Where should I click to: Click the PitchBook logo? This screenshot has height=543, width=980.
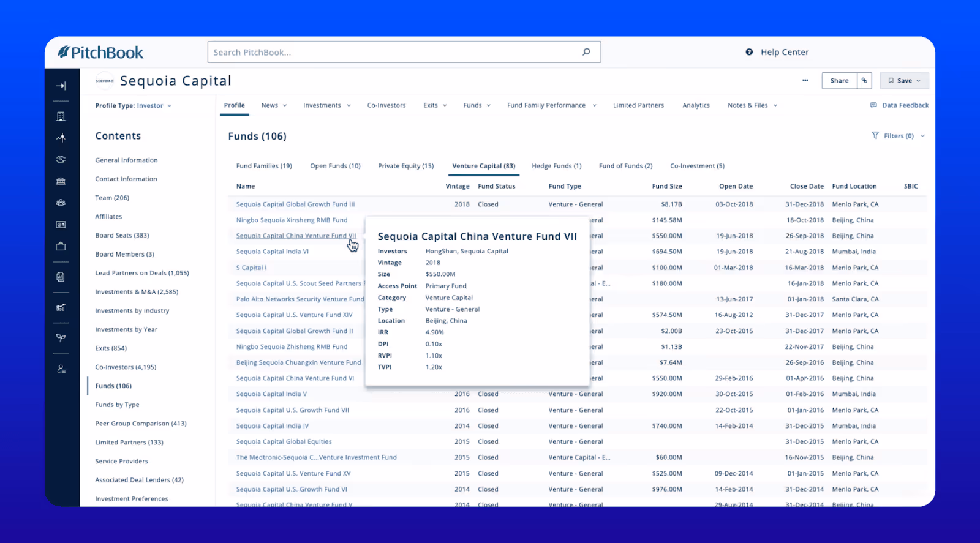click(100, 53)
